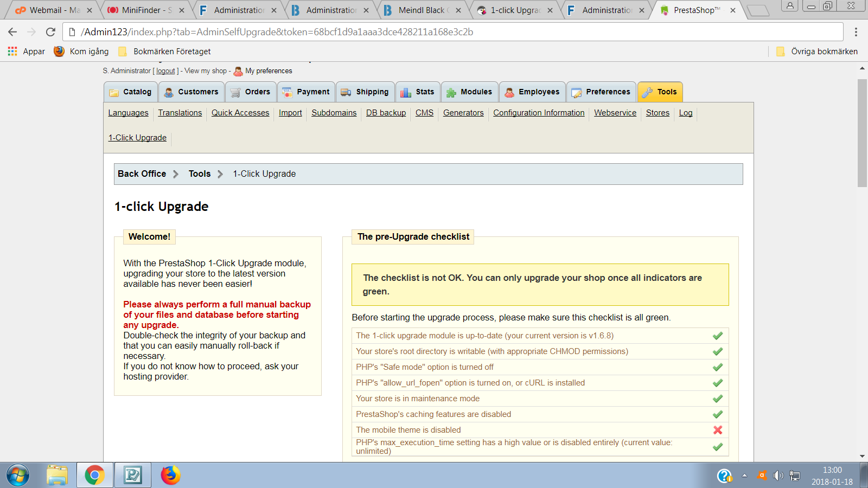The width and height of the screenshot is (868, 488).
Task: Go back to the previous page
Action: click(x=12, y=32)
